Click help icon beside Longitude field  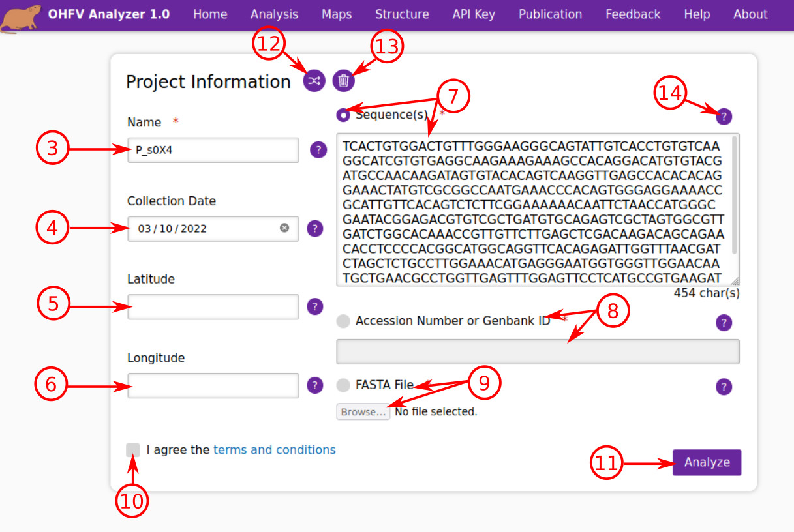[315, 385]
